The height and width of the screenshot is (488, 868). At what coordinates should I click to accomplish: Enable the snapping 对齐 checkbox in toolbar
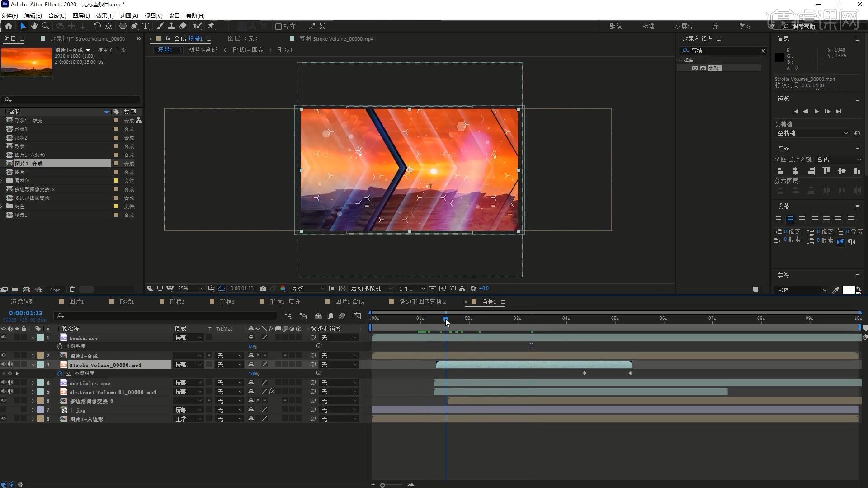pyautogui.click(x=278, y=27)
